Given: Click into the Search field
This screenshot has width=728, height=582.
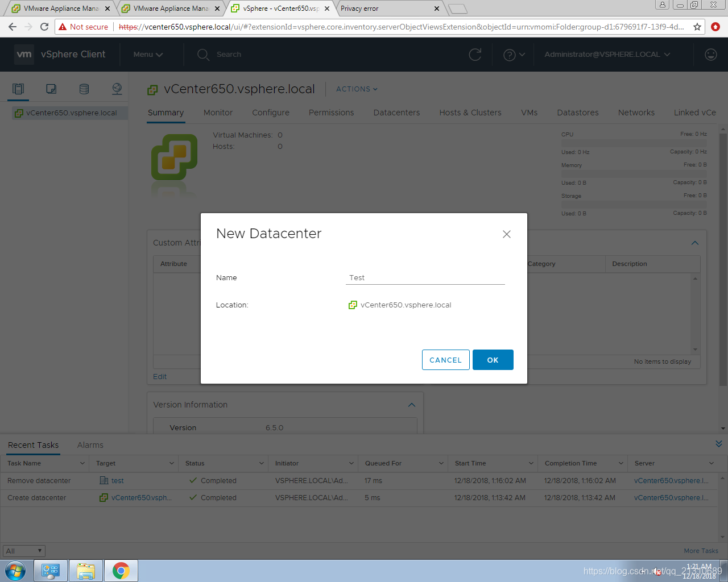Looking at the screenshot, I should (x=229, y=55).
